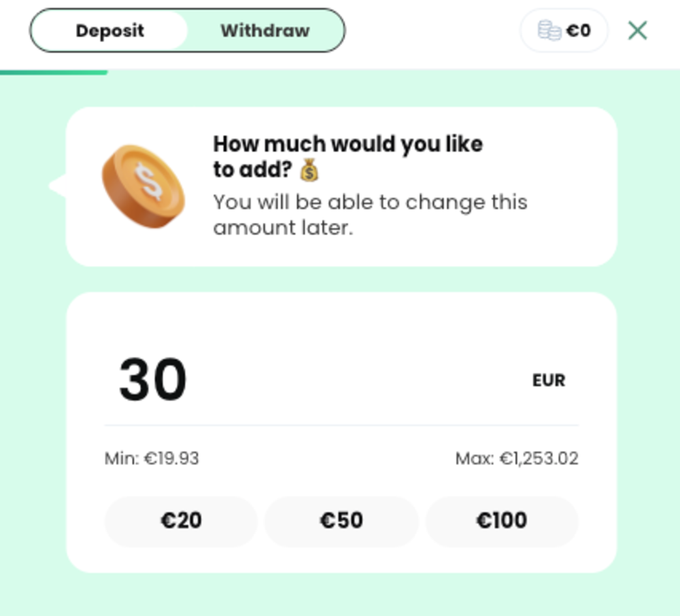Click the Min: €19.93 limit label
Image resolution: width=680 pixels, height=616 pixels.
[152, 459]
